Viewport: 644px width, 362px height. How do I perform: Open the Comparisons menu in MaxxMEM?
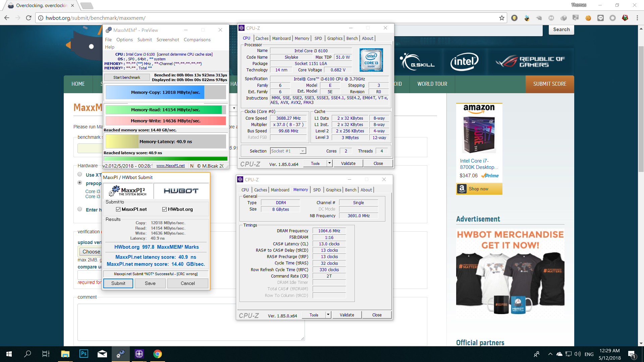pyautogui.click(x=197, y=40)
